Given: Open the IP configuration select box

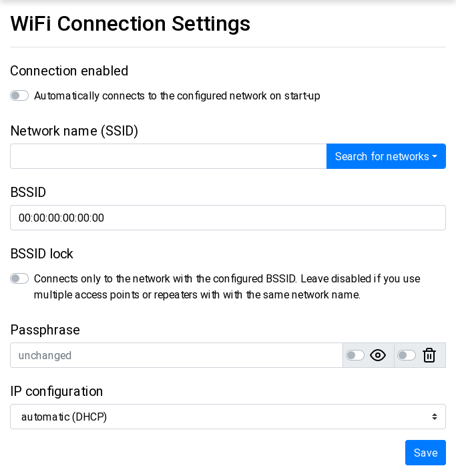Looking at the screenshot, I should pyautogui.click(x=228, y=417).
